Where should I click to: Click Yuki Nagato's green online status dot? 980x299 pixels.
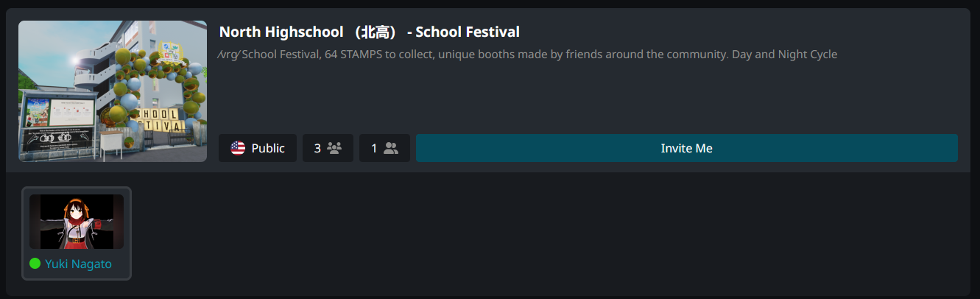[x=35, y=264]
